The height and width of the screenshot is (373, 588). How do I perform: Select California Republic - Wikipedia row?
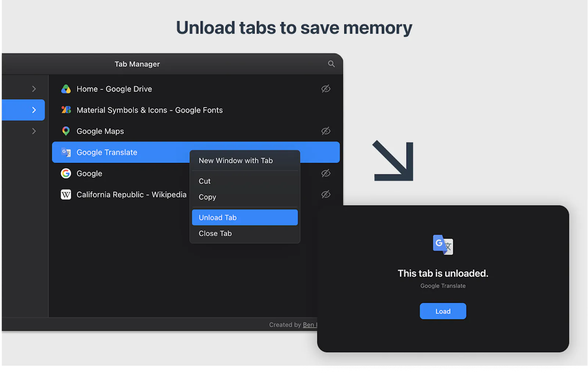[196, 195]
